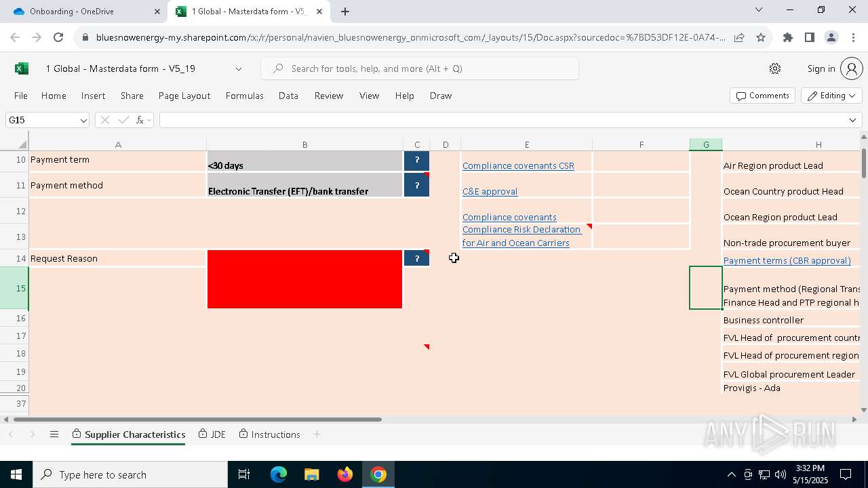The width and height of the screenshot is (868, 488).
Task: Open the Editing mode dropdown
Action: [831, 96]
